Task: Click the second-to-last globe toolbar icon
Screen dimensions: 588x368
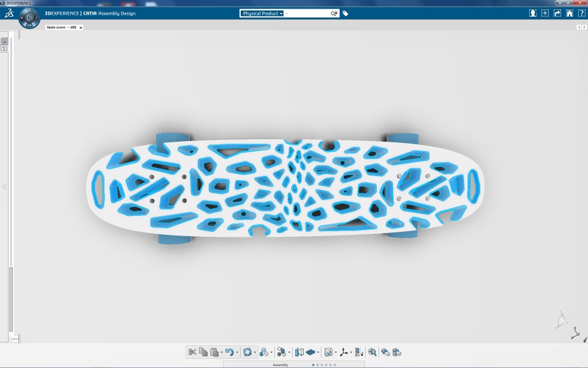Action: pos(385,352)
